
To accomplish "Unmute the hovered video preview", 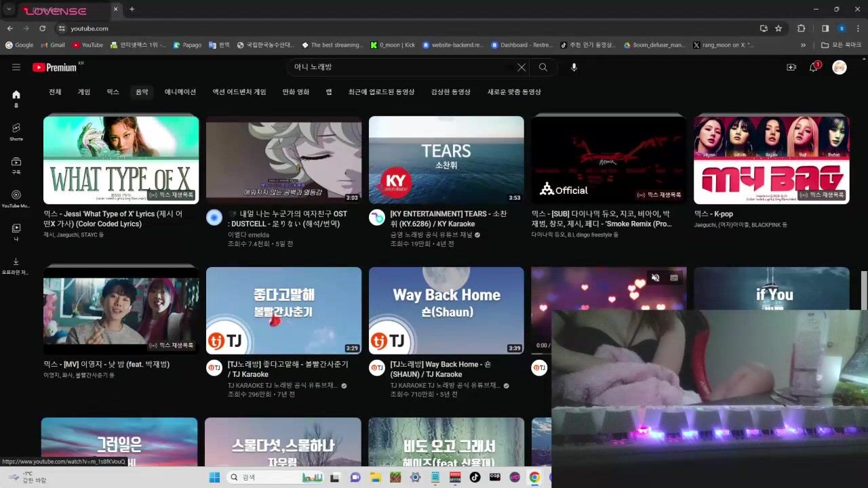I will click(655, 278).
